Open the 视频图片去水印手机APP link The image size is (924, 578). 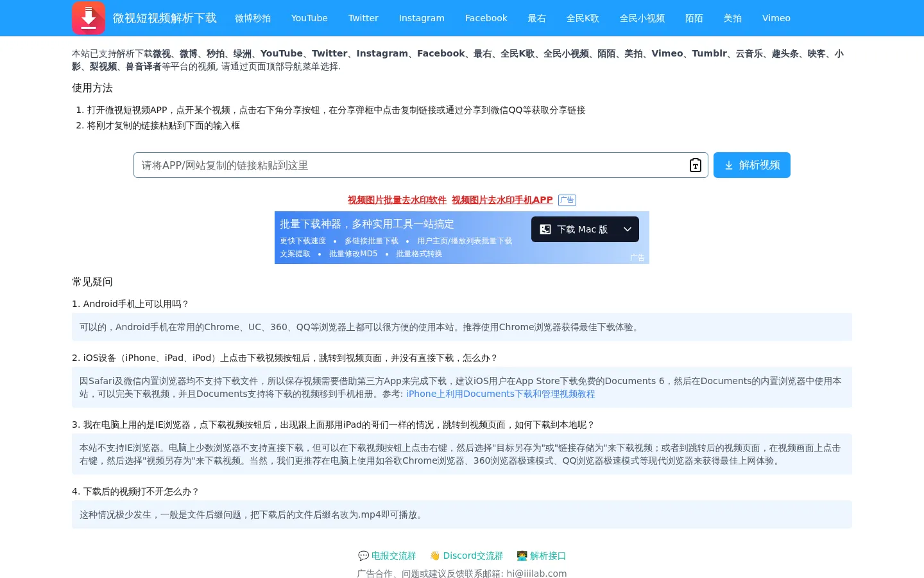(x=502, y=200)
